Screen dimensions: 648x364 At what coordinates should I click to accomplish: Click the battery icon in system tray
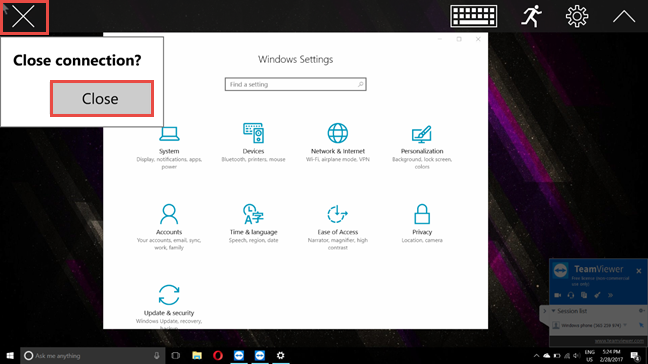557,355
